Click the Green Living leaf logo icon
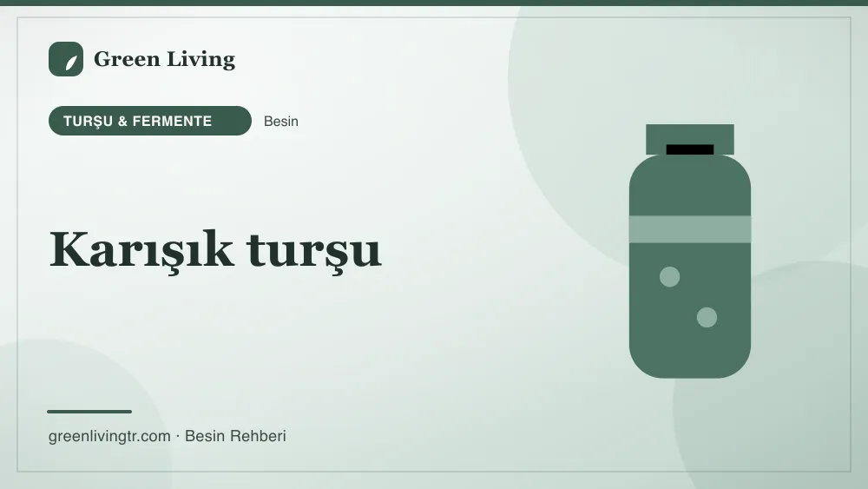Screen dimensions: 868x489 [66, 59]
